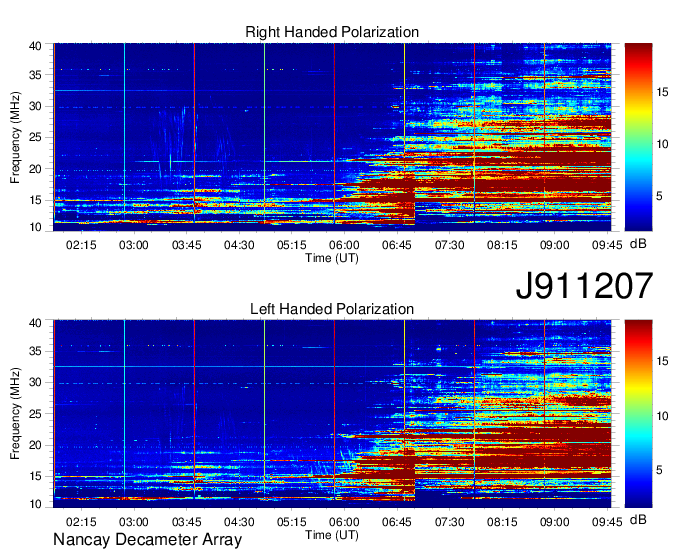This screenshot has height=552, width=680.
Task: Click the right-handed spectrogram plot
Action: [x=332, y=137]
